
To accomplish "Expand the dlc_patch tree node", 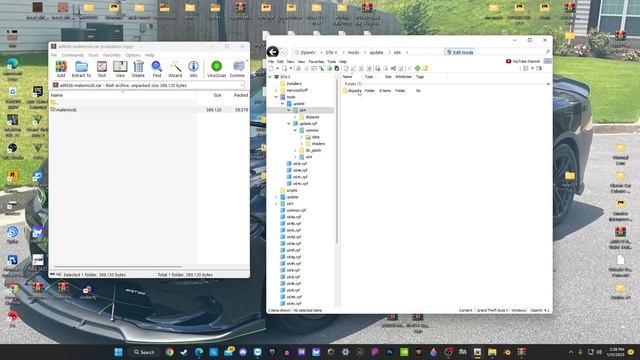I will coord(296,151).
